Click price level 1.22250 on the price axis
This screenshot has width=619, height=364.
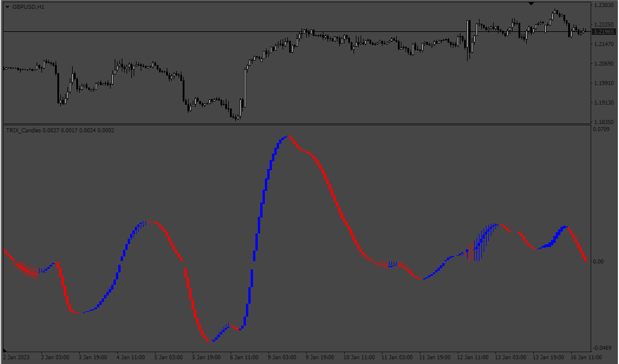[604, 24]
